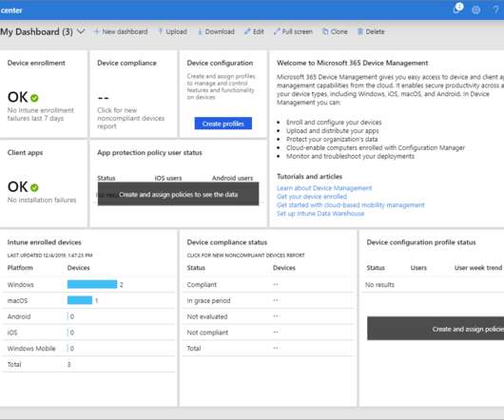Screen dimensions: 504x420
Task: Clone the current dashboard
Action: [x=335, y=31]
